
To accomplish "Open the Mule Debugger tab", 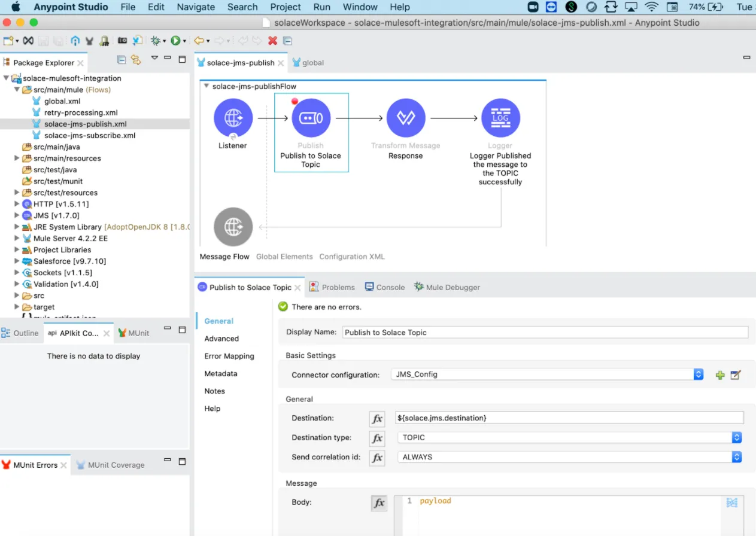I will [447, 287].
